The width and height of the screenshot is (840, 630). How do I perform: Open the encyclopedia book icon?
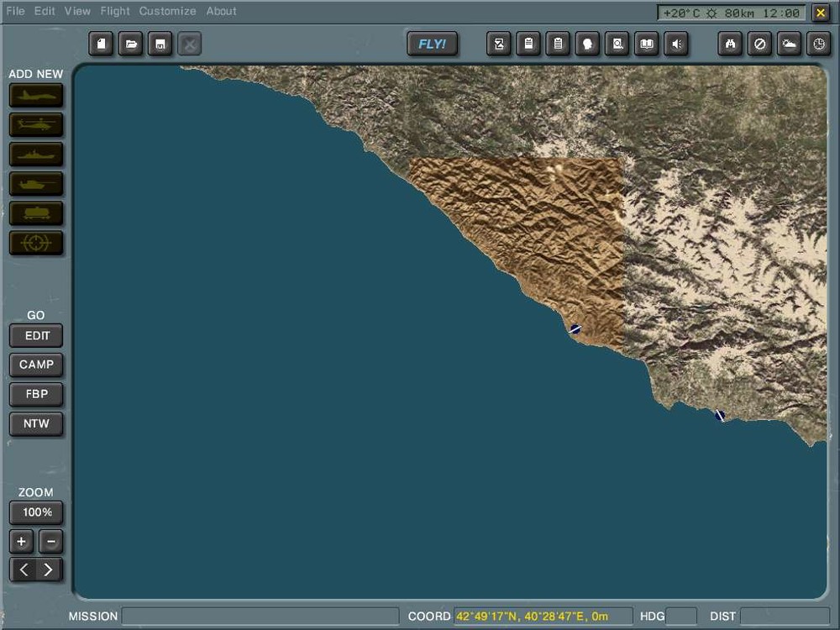(647, 44)
